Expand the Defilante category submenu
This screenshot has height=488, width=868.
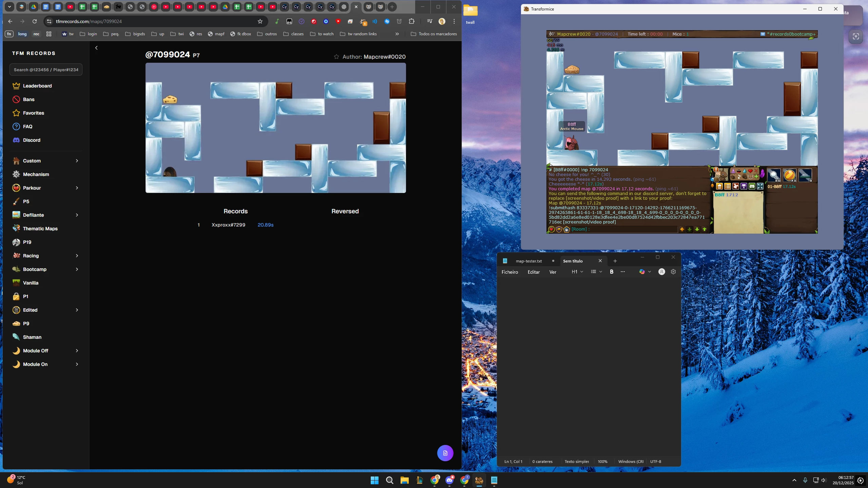(77, 215)
